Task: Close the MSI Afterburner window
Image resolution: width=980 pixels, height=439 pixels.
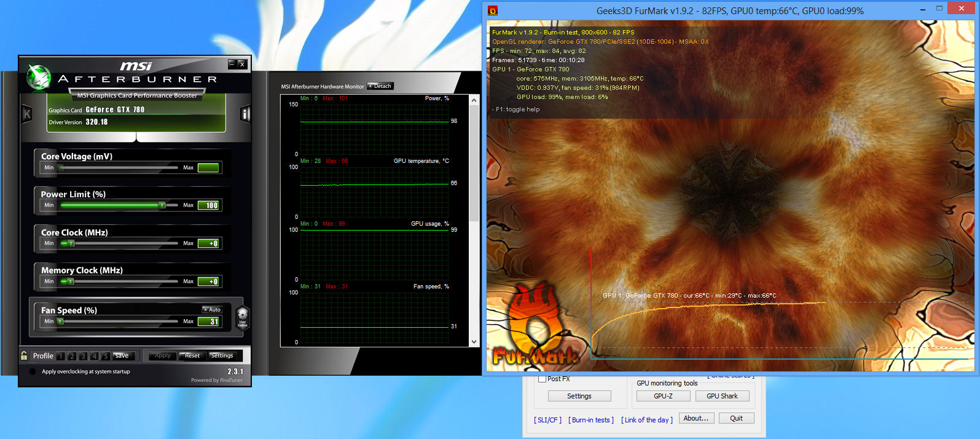Action: click(242, 64)
